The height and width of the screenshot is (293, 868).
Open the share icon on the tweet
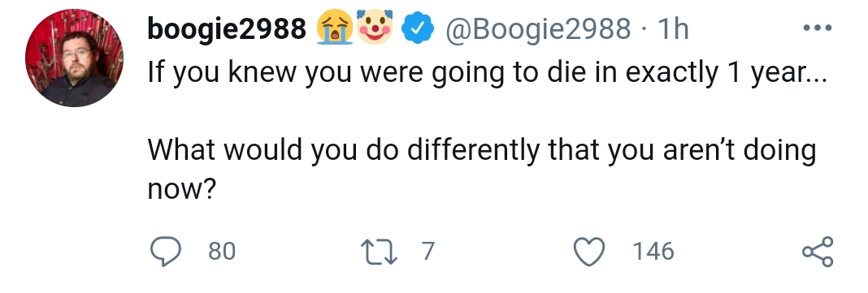coord(818,252)
